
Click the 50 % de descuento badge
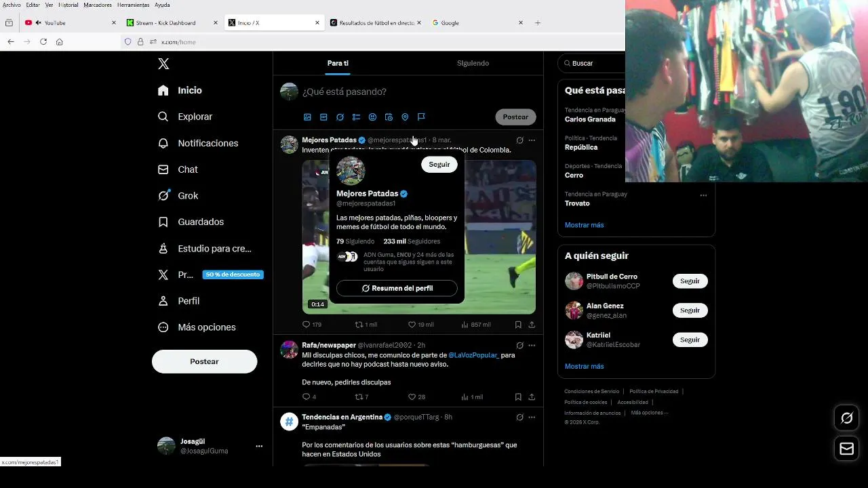tap(233, 274)
